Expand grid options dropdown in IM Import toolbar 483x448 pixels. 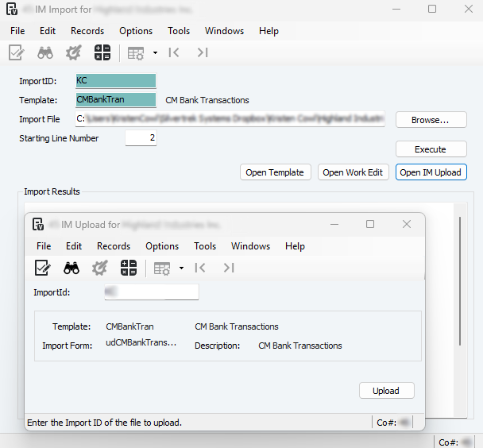click(x=155, y=53)
